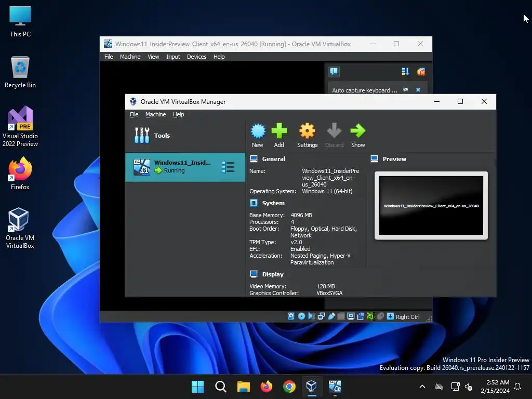This screenshot has width=532, height=399.
Task: Click Visual Studio 2022 Preview desktop shortcut
Action: coord(20,127)
